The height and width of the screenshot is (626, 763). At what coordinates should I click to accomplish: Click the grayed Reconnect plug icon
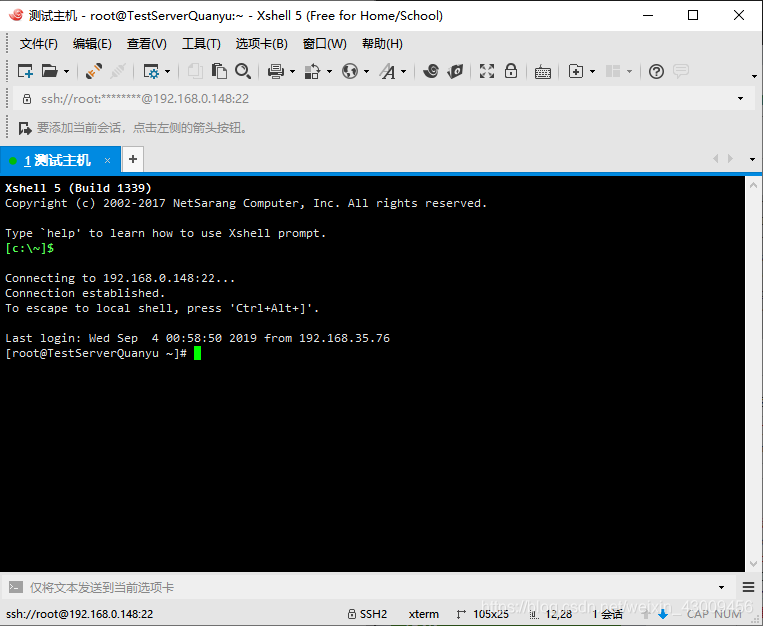(118, 72)
